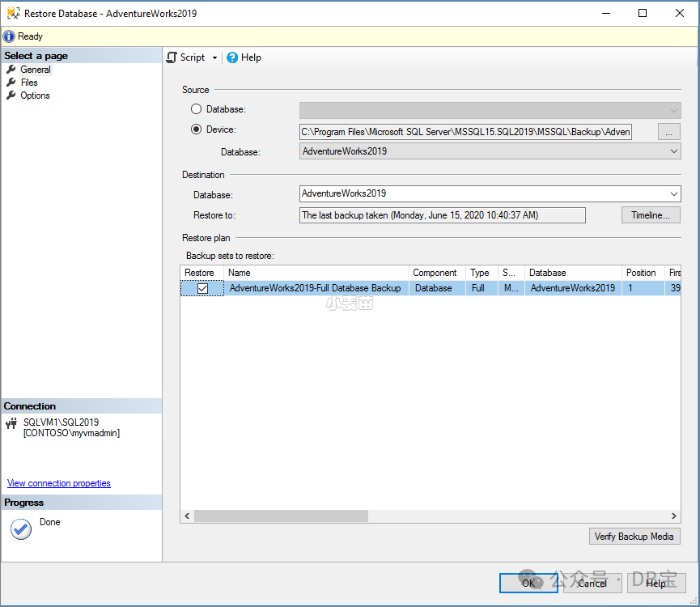The height and width of the screenshot is (607, 700).
Task: Click the Help label in the toolbar
Action: click(x=251, y=57)
